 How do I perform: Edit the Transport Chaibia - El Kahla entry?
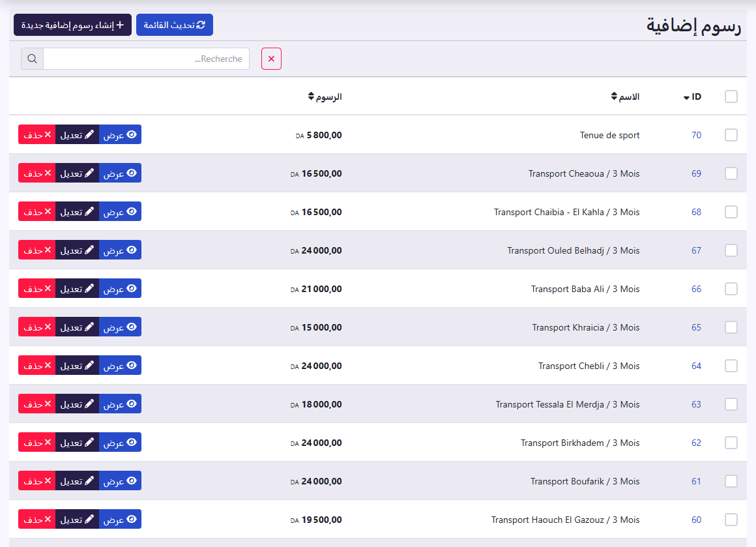click(77, 212)
